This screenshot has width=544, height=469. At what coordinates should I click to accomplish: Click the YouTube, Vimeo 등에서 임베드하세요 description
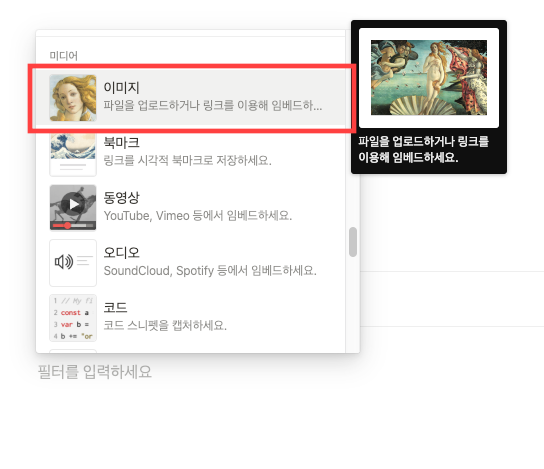pos(198,215)
